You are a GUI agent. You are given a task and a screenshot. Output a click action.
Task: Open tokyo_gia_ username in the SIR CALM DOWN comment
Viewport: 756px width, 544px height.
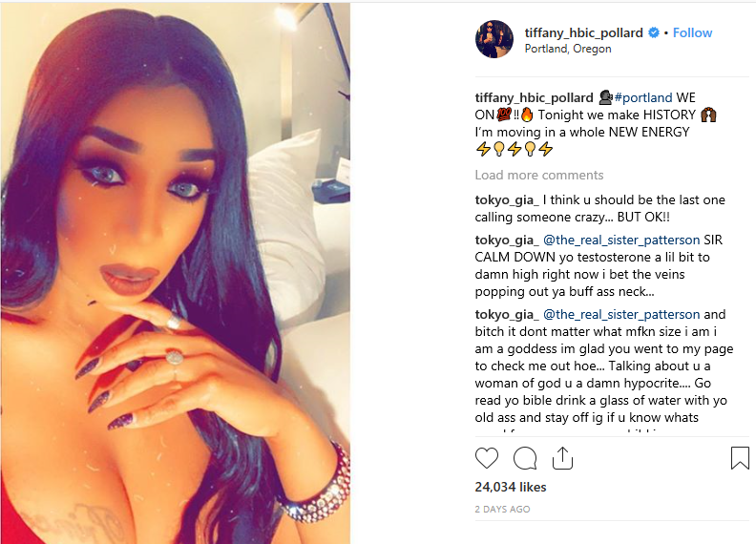pyautogui.click(x=507, y=240)
